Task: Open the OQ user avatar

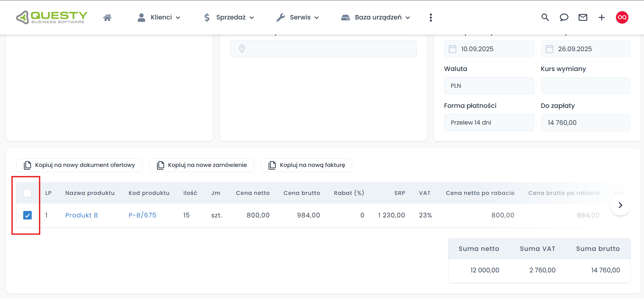Action: click(622, 17)
